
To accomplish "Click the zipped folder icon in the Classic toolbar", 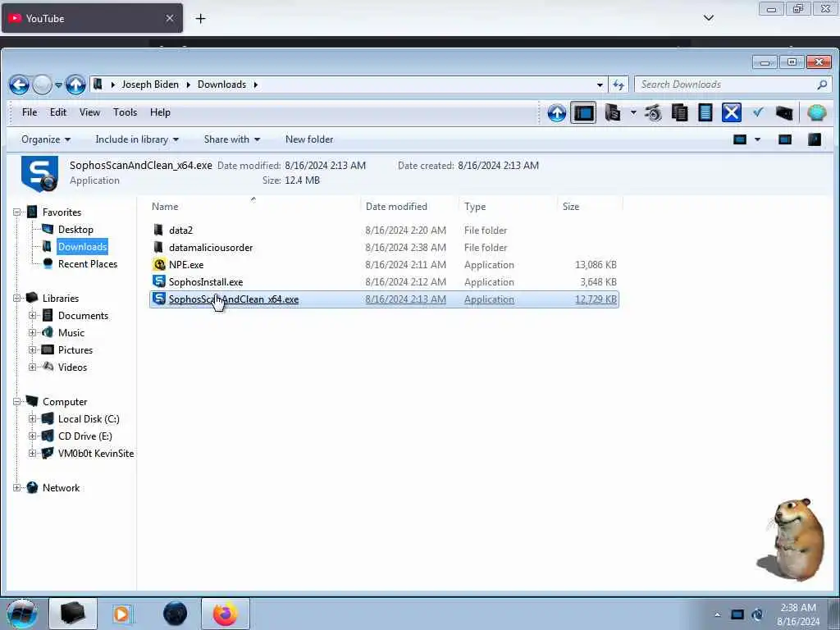I will (x=612, y=113).
